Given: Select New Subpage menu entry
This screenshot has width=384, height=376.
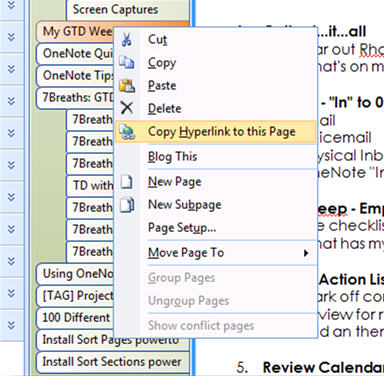Looking at the screenshot, I should 216,205.
